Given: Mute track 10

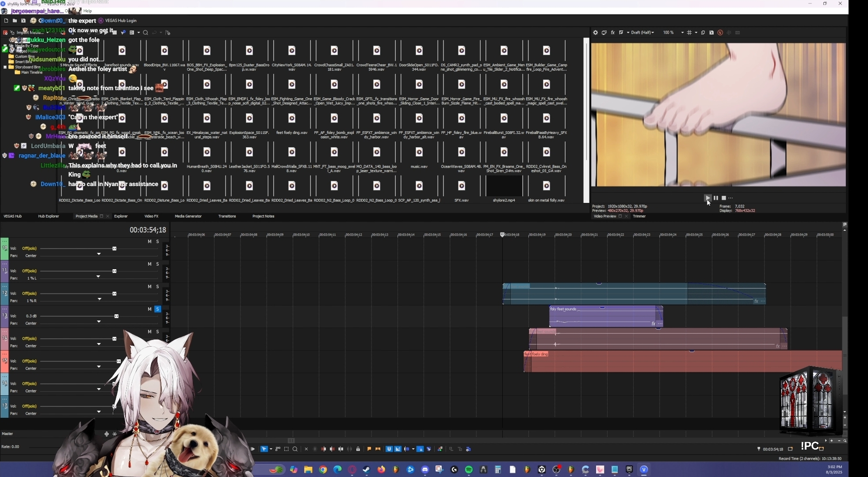Looking at the screenshot, I should click(x=149, y=242).
